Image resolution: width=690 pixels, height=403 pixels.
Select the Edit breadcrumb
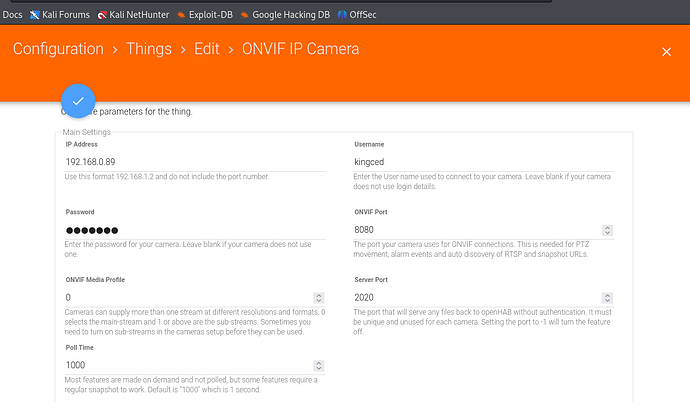pos(206,49)
